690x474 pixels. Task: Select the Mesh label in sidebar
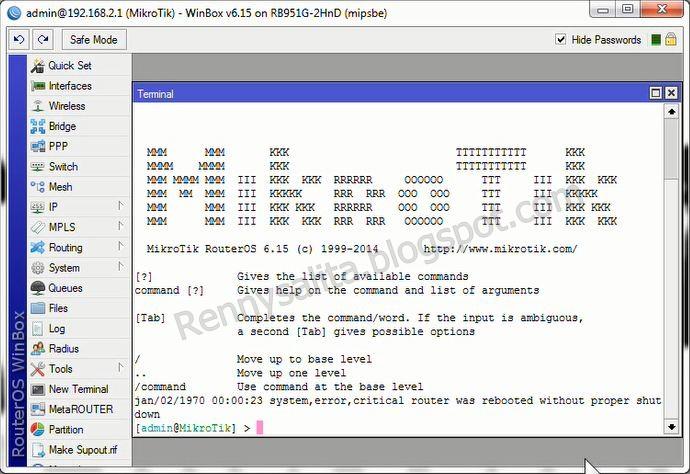tap(60, 187)
